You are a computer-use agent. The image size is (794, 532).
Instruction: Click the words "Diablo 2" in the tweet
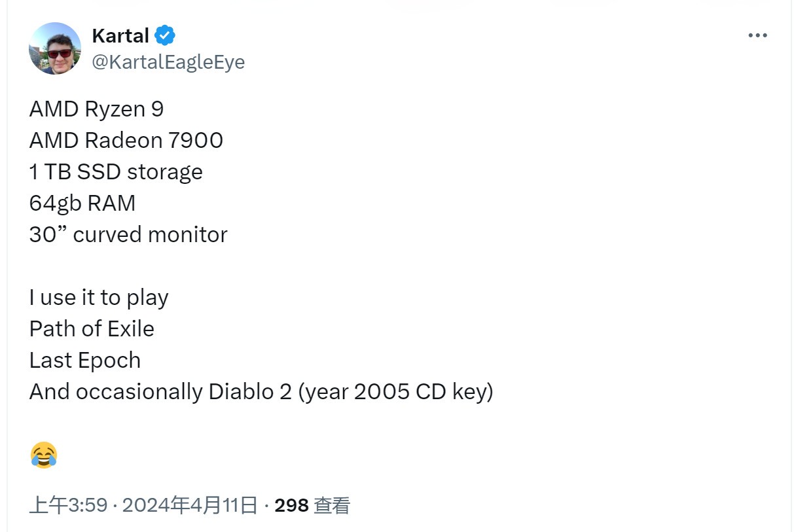(250, 392)
